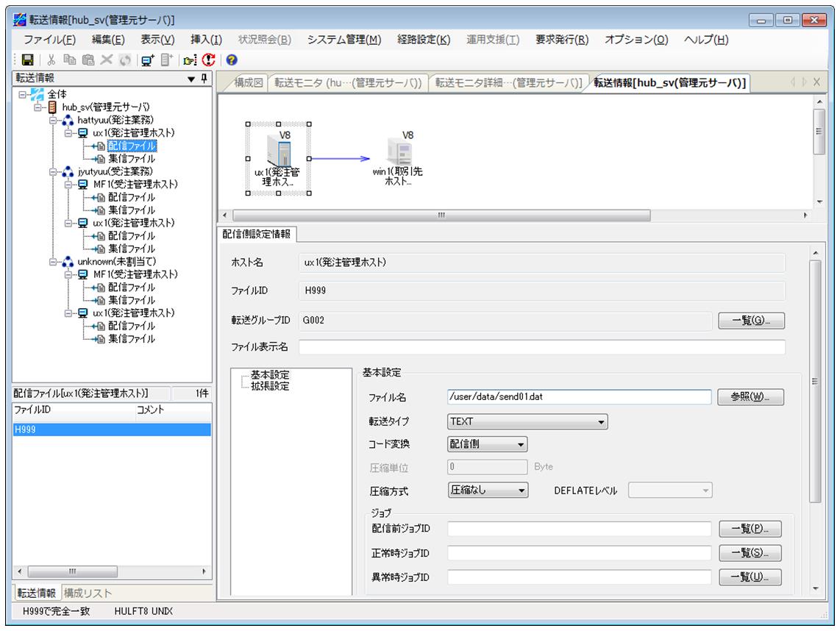Click the blue question mark help icon
This screenshot has height=631, width=840.
pyautogui.click(x=232, y=60)
